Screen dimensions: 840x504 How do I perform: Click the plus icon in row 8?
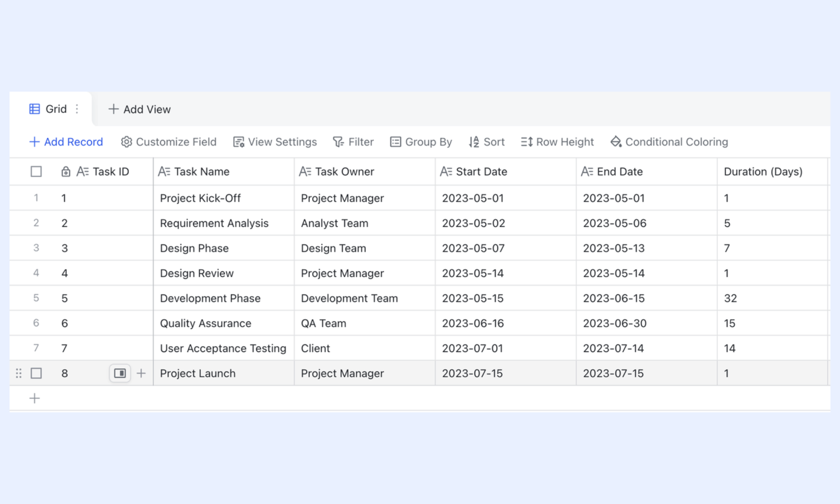(x=141, y=373)
